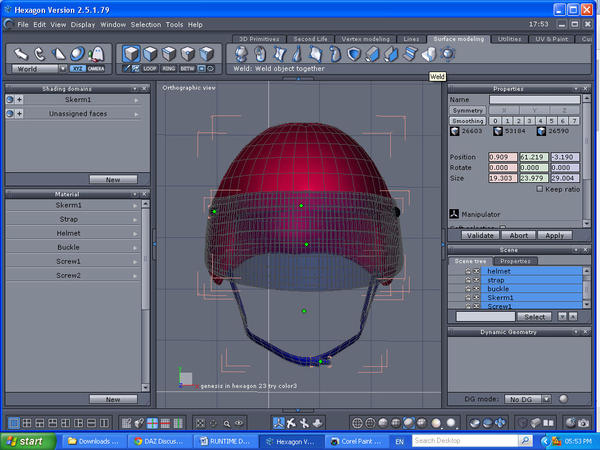Click the Smoothing level 3 button
Screen dimensions: 600x450
[528, 120]
